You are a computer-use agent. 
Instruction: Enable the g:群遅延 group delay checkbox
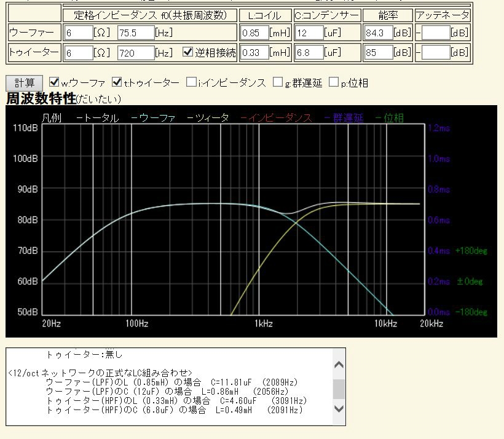[x=278, y=82]
